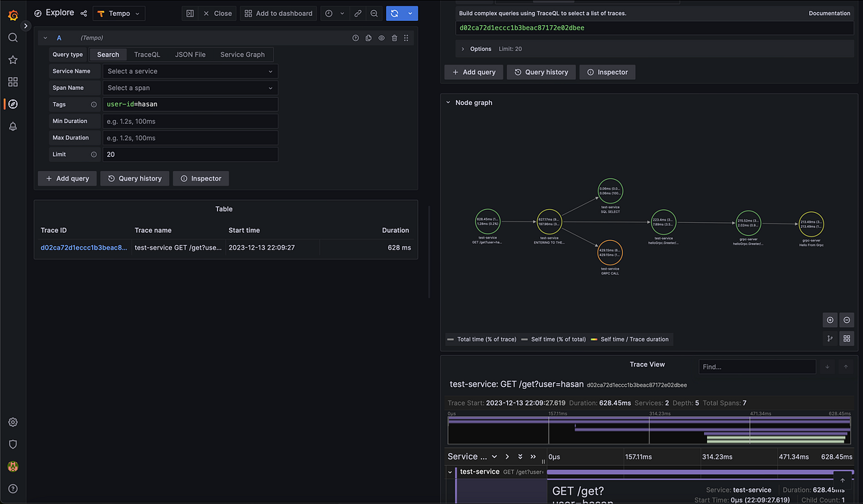Viewport: 863px width, 504px height.
Task: Open the 'Select a service' dropdown
Action: pos(190,70)
